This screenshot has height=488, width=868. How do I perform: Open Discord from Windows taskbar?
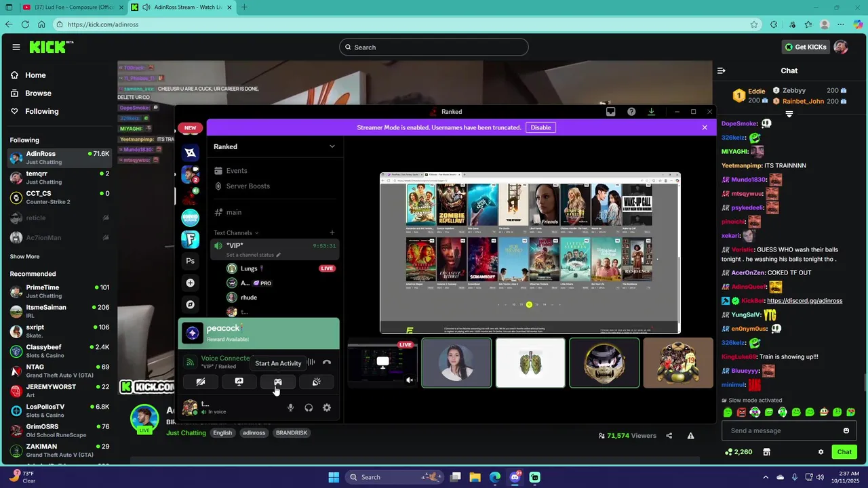(515, 477)
